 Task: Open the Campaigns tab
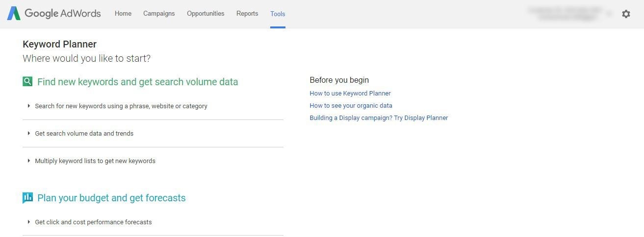tap(159, 14)
